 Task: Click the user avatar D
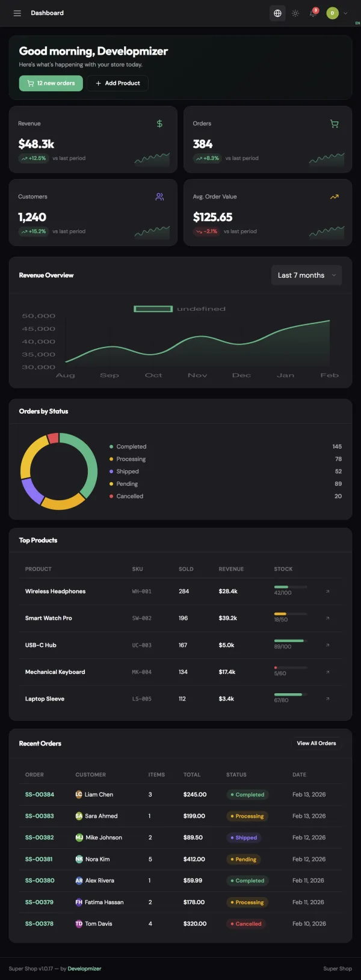click(x=333, y=13)
